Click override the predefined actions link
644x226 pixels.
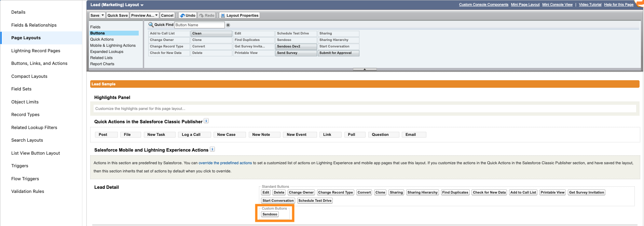pyautogui.click(x=225, y=163)
